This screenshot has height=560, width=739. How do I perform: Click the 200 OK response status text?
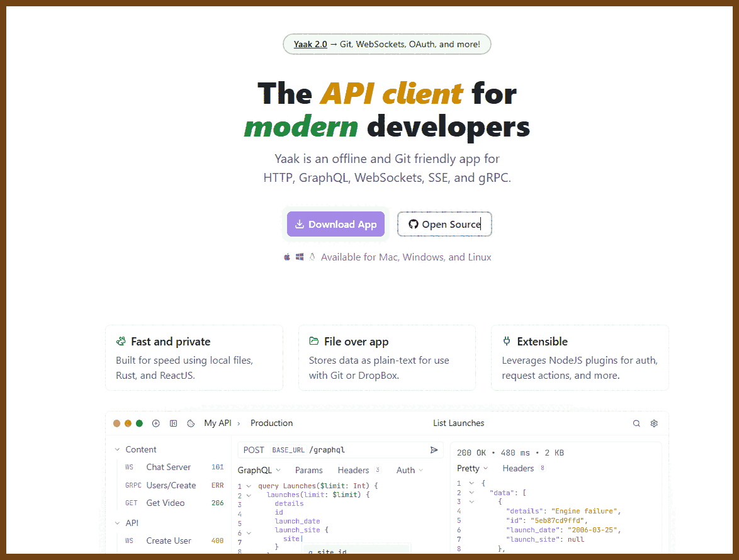click(x=471, y=452)
